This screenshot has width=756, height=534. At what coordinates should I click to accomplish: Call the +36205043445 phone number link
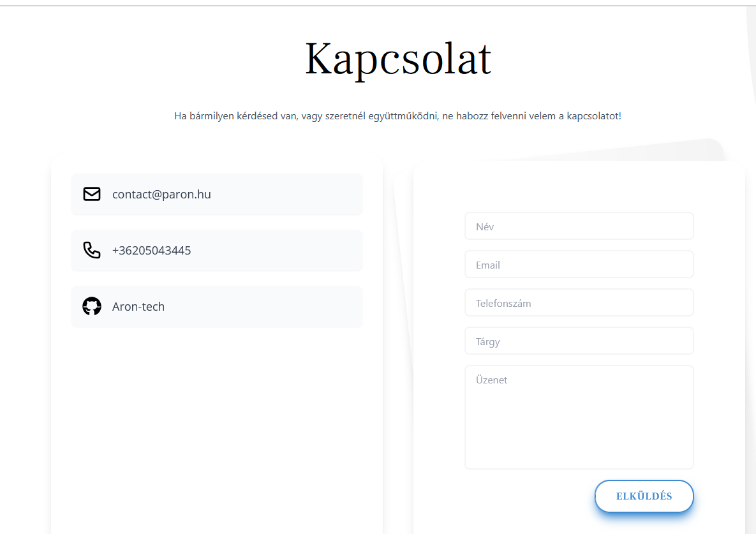click(x=151, y=251)
